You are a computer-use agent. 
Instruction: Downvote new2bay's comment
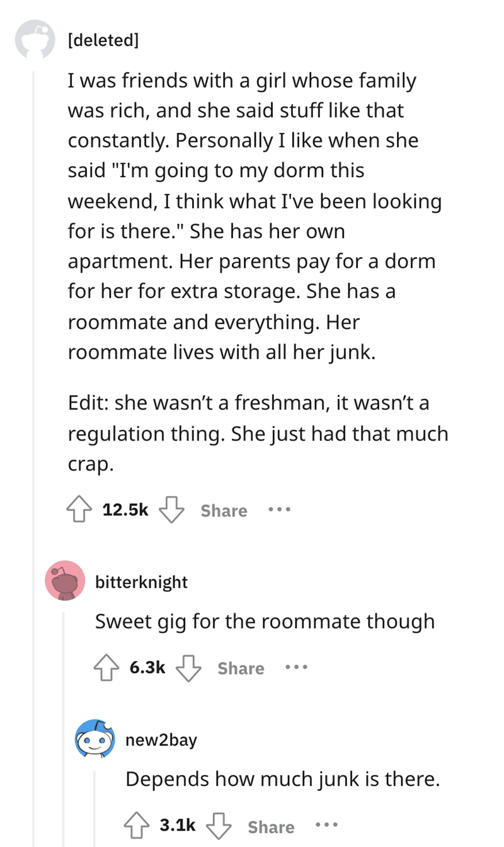tap(217, 826)
